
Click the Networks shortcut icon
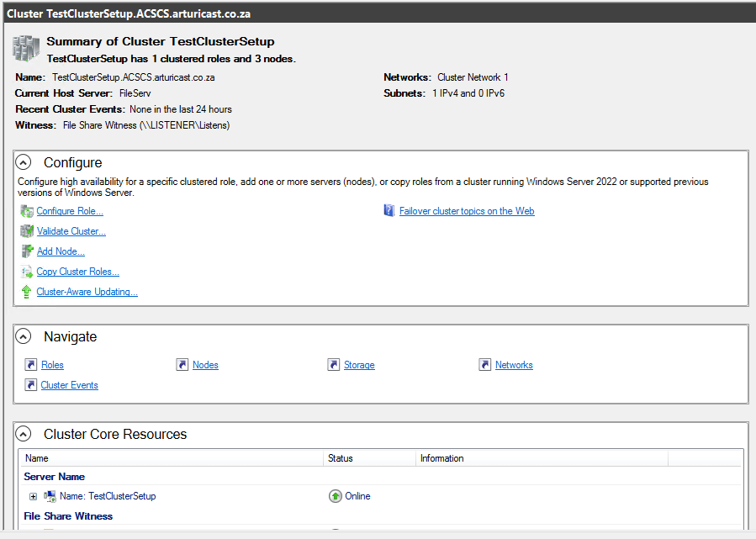pyautogui.click(x=485, y=365)
